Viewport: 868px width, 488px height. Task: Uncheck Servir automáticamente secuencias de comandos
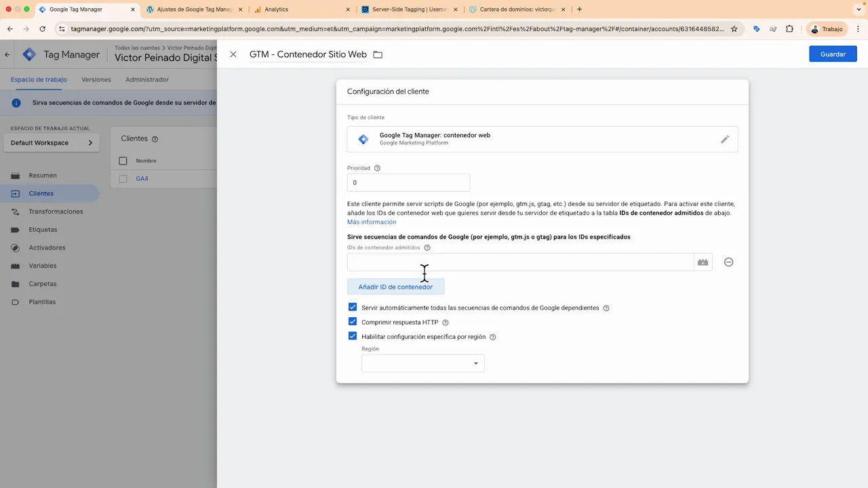tap(352, 307)
